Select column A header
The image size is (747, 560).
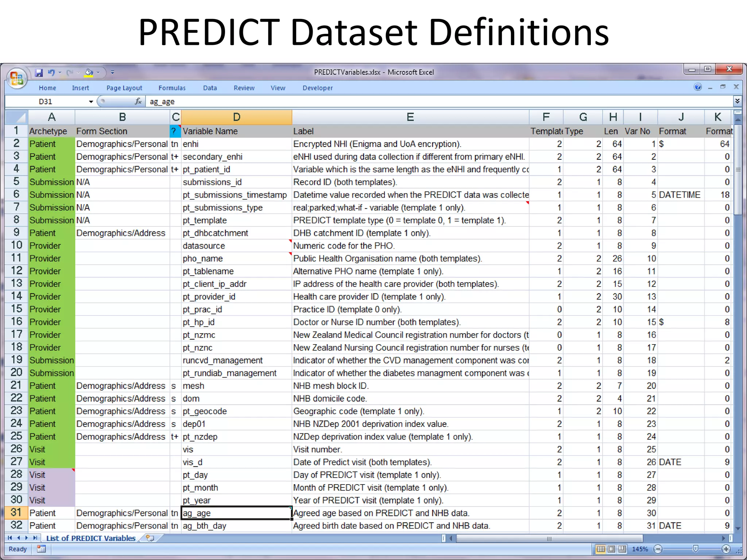[x=51, y=117]
